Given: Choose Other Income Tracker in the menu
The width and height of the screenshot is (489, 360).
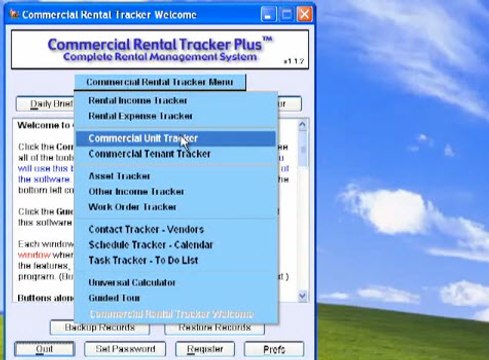Looking at the screenshot, I should point(176,191).
